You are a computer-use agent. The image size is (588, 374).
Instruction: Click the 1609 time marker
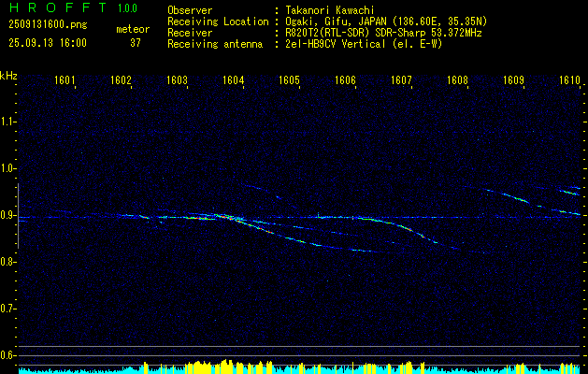(514, 79)
